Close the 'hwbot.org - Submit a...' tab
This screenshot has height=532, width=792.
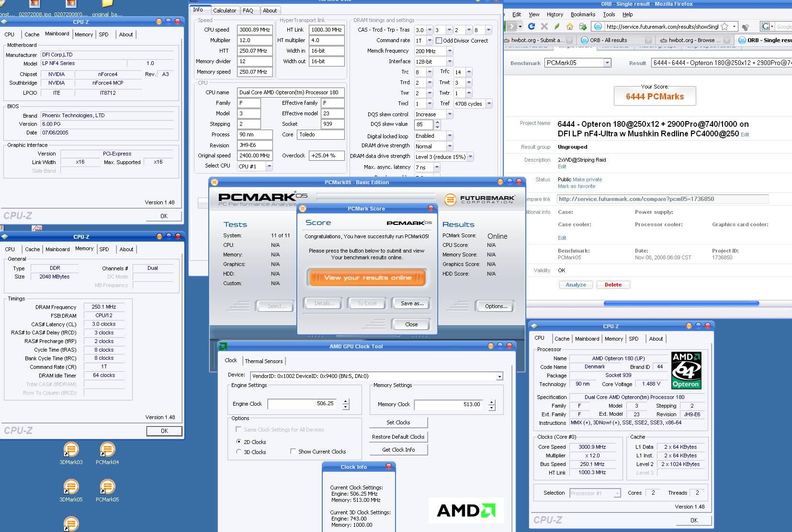click(x=569, y=40)
